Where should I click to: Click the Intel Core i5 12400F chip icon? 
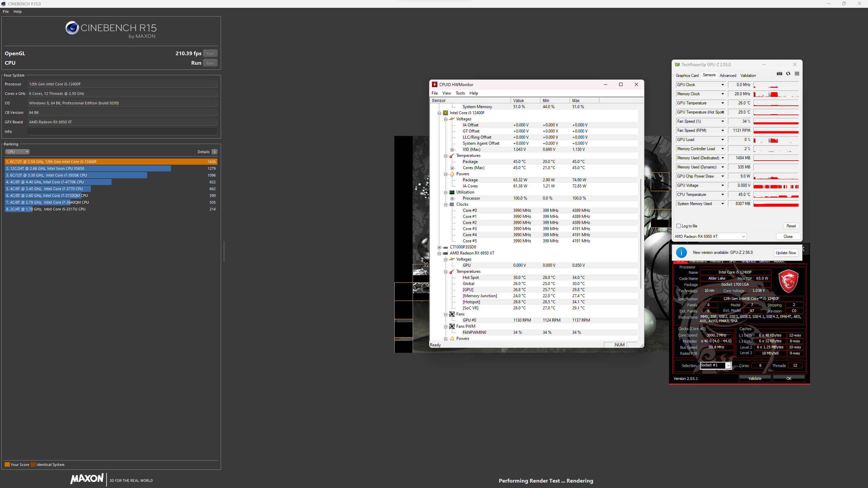[x=446, y=113]
